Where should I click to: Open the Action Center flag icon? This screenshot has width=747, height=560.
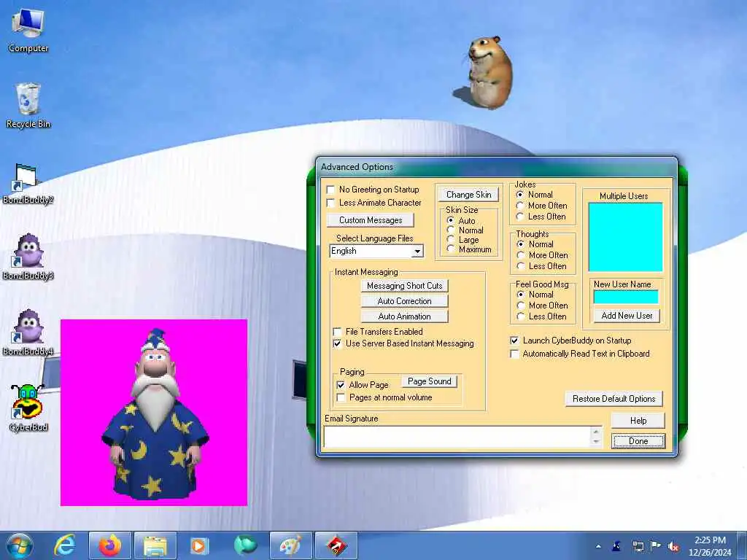[x=656, y=545]
